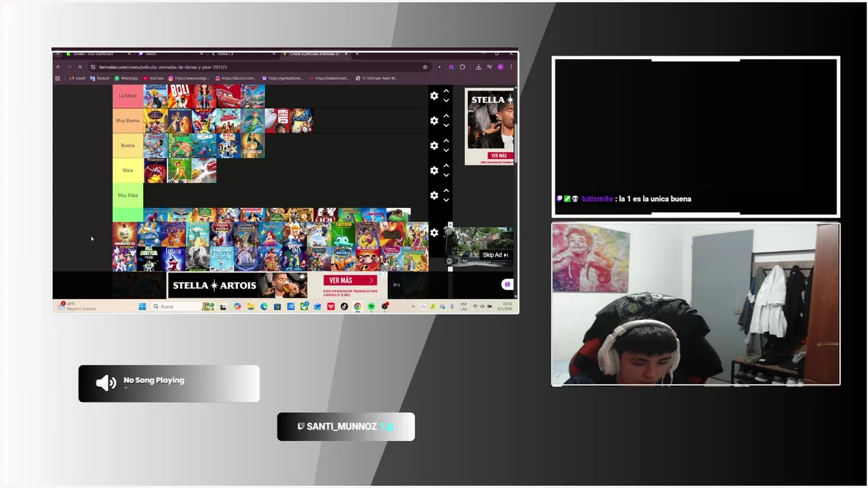Open Chrome downloads
Viewport: 868px width, 488px height.
pos(478,67)
